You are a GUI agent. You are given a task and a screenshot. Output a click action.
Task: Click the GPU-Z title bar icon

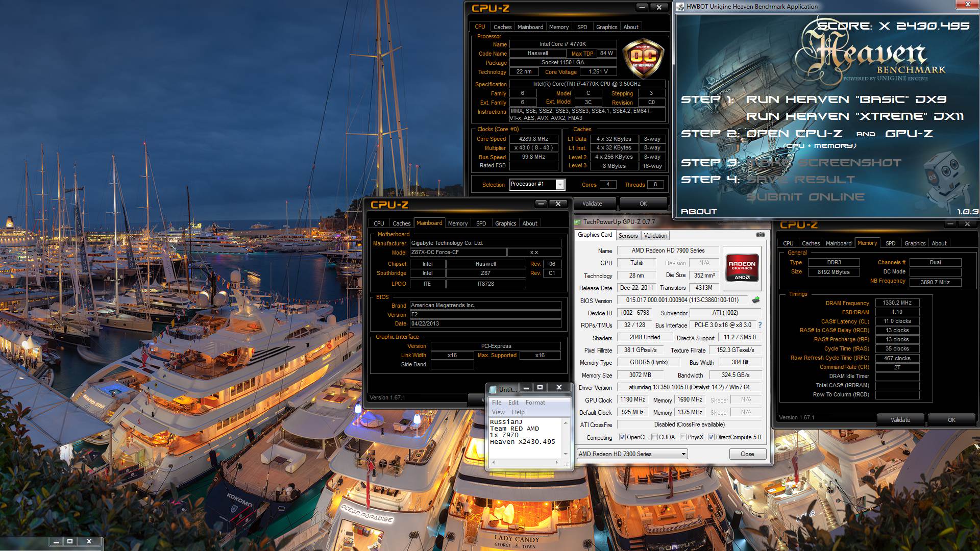click(x=578, y=222)
